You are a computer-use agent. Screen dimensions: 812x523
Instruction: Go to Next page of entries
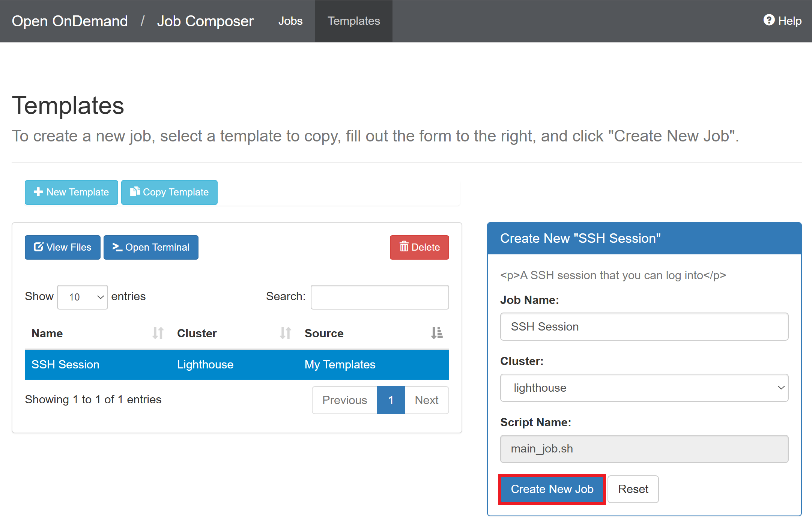coord(427,400)
